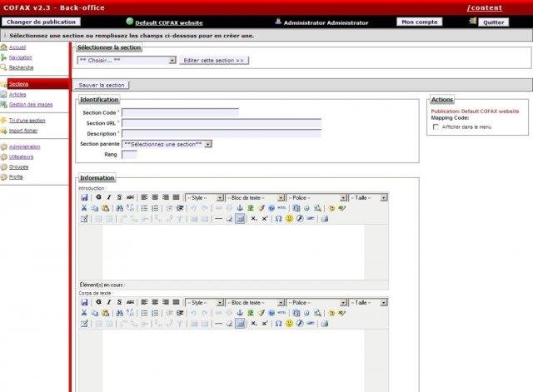Click the Quitter button
Image resolution: width=533 pixels, height=392 pixels.
[x=494, y=22]
